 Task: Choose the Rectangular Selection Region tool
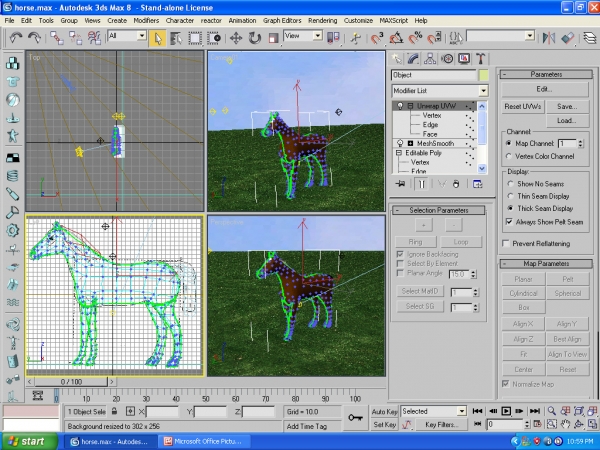pos(195,38)
